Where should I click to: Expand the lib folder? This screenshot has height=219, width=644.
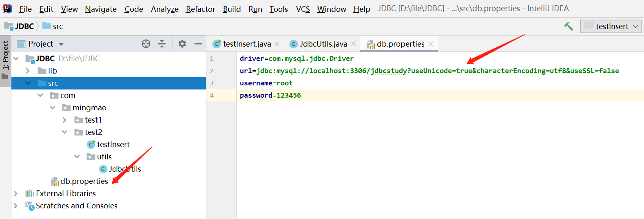tap(28, 71)
